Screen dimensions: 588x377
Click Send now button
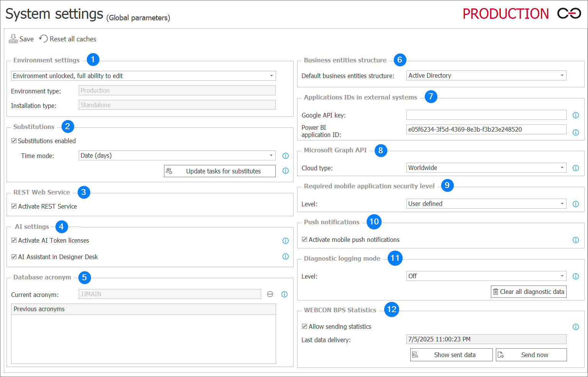(x=531, y=355)
